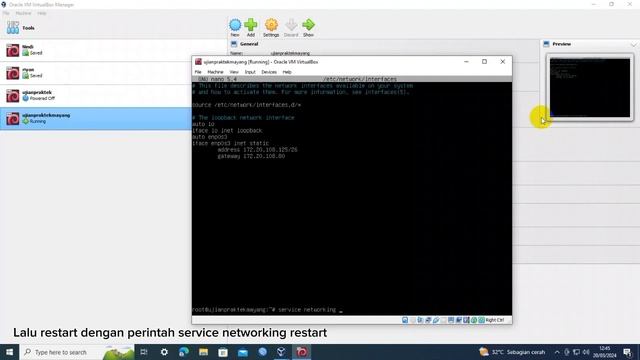The height and width of the screenshot is (360, 640).
Task: Select the ujianpraktekmayang running VM
Action: coord(96,119)
